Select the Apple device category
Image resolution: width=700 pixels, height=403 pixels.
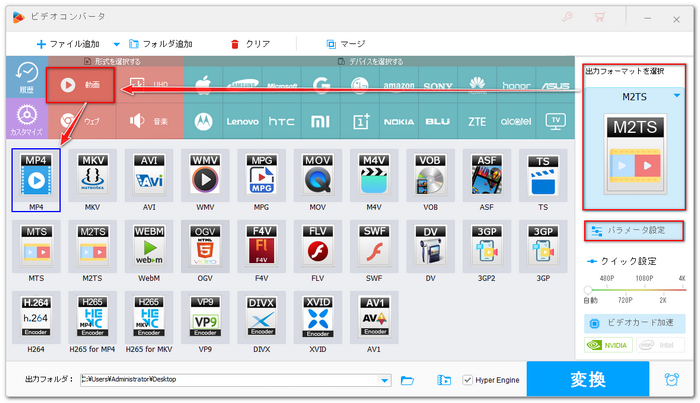click(204, 85)
